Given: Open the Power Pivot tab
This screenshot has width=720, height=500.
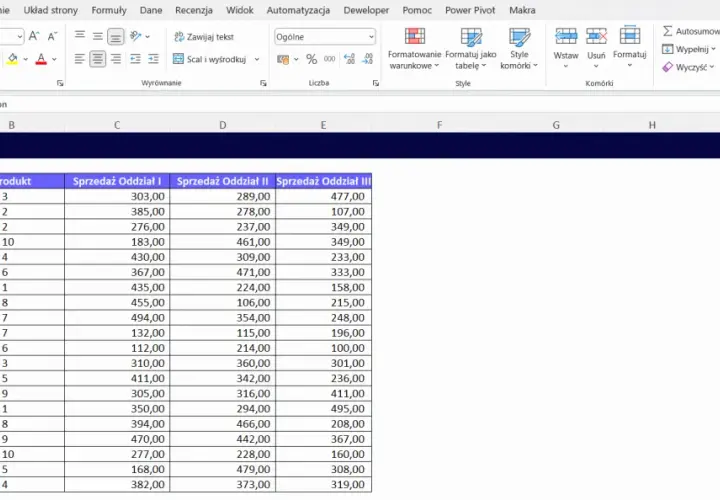Looking at the screenshot, I should point(470,10).
